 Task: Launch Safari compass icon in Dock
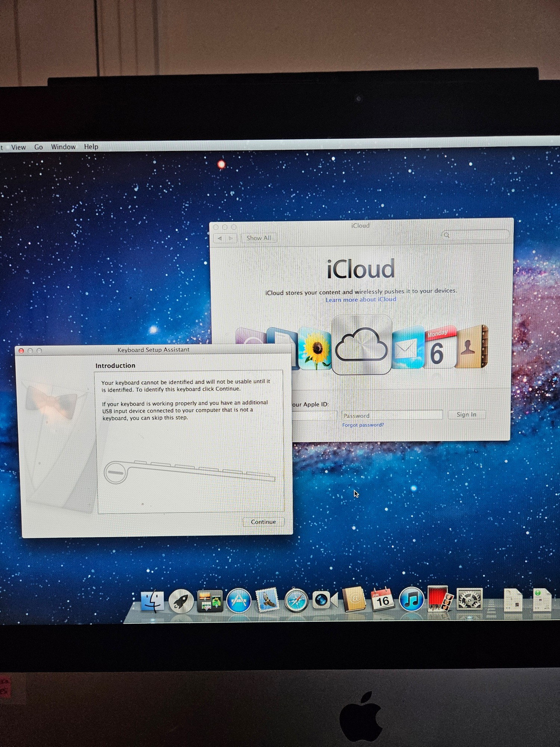point(296,601)
